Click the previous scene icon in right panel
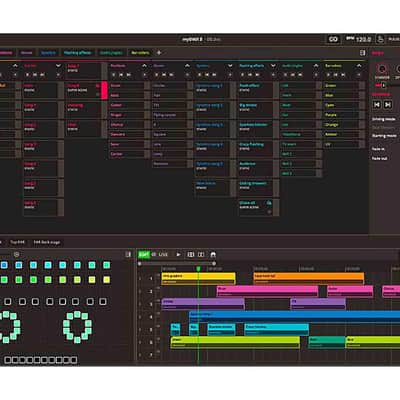The width and height of the screenshot is (400, 400). 377,105
